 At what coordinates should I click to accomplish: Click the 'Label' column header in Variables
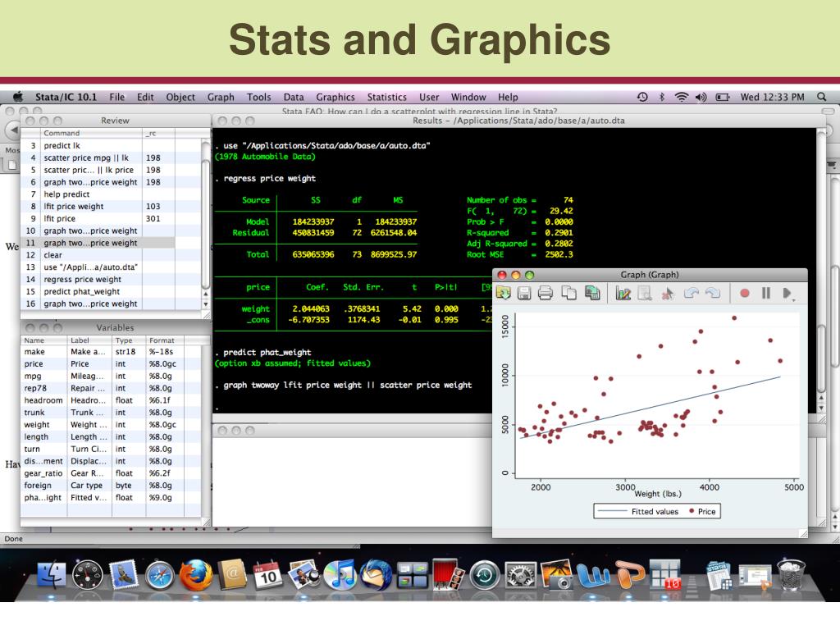[x=90, y=340]
